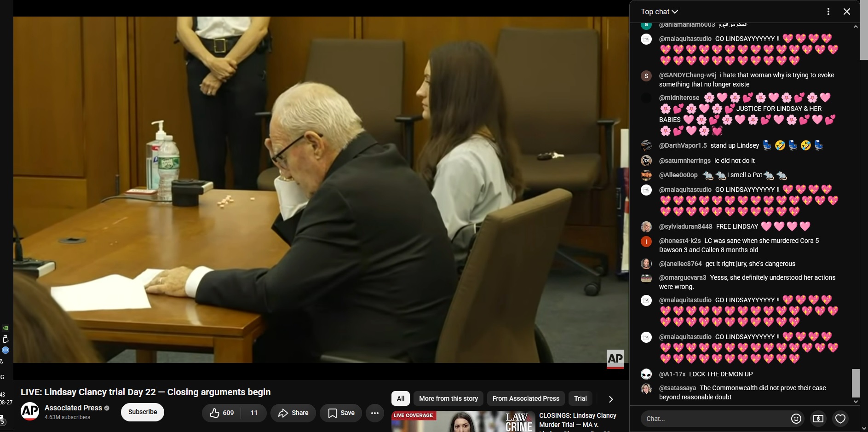Select the More from this story chip
Image resolution: width=868 pixels, height=432 pixels.
(x=448, y=398)
